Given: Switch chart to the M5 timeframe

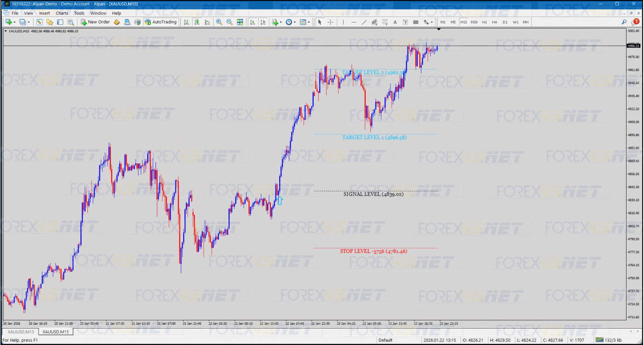Looking at the screenshot, I should 453,22.
